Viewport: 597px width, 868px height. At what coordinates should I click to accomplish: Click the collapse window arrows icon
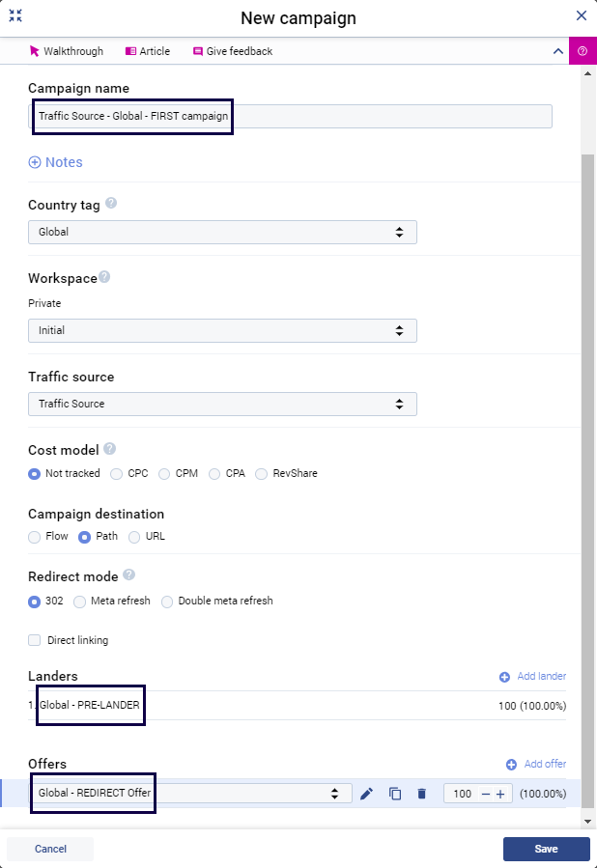click(x=15, y=15)
